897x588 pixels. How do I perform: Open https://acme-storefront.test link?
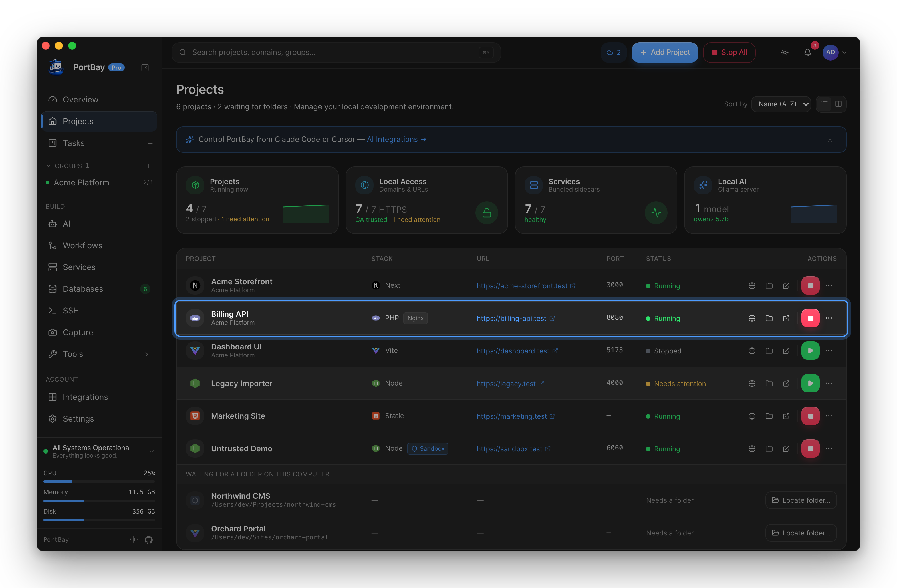click(526, 286)
